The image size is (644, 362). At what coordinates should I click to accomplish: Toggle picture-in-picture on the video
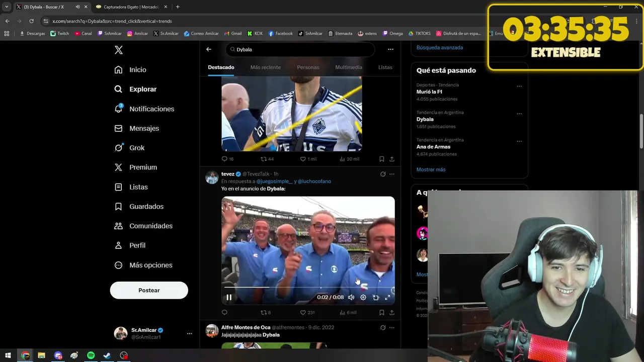(375, 297)
